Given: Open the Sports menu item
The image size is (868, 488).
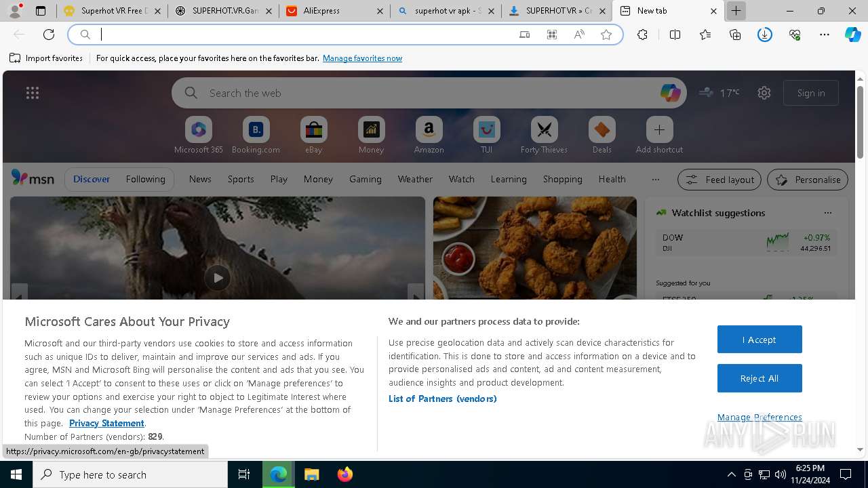Looking at the screenshot, I should tap(241, 179).
